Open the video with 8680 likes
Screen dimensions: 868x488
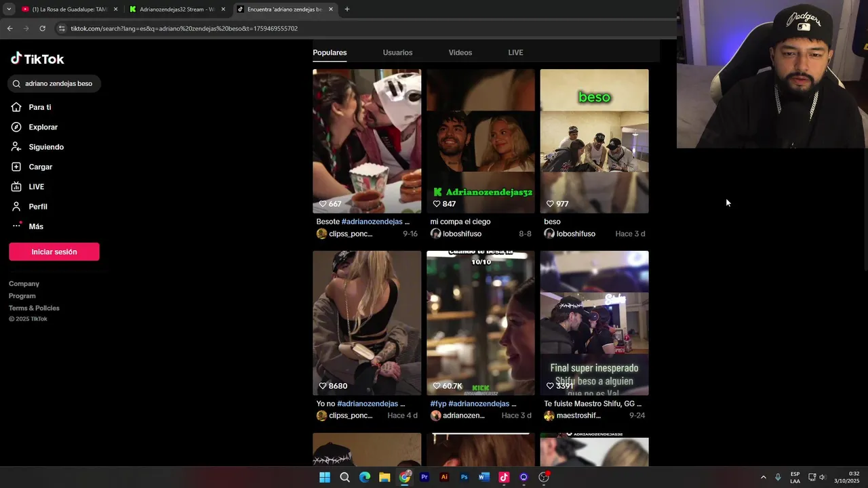coord(367,323)
